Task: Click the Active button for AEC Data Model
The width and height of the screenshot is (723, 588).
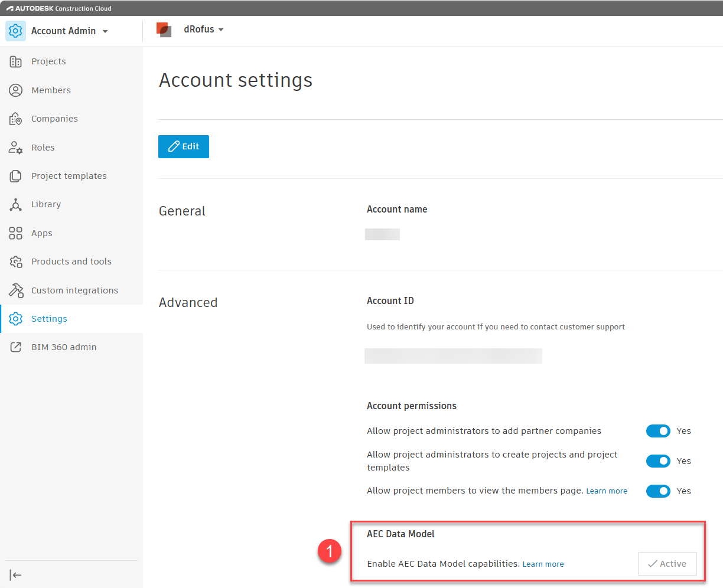Action: point(667,564)
